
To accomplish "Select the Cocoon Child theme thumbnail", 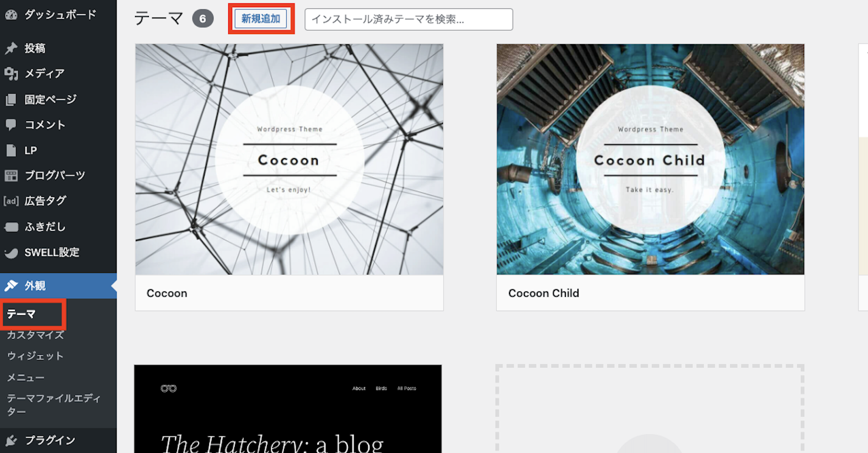I will click(x=650, y=159).
